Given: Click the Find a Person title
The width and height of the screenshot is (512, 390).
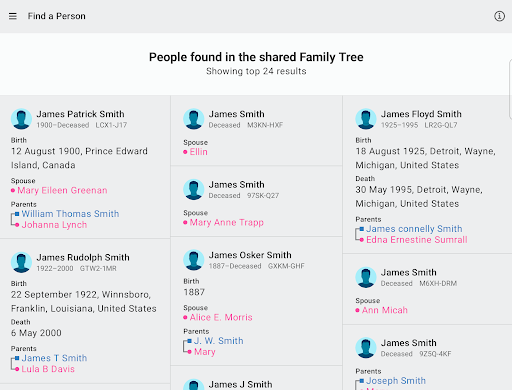Looking at the screenshot, I should pos(57,16).
